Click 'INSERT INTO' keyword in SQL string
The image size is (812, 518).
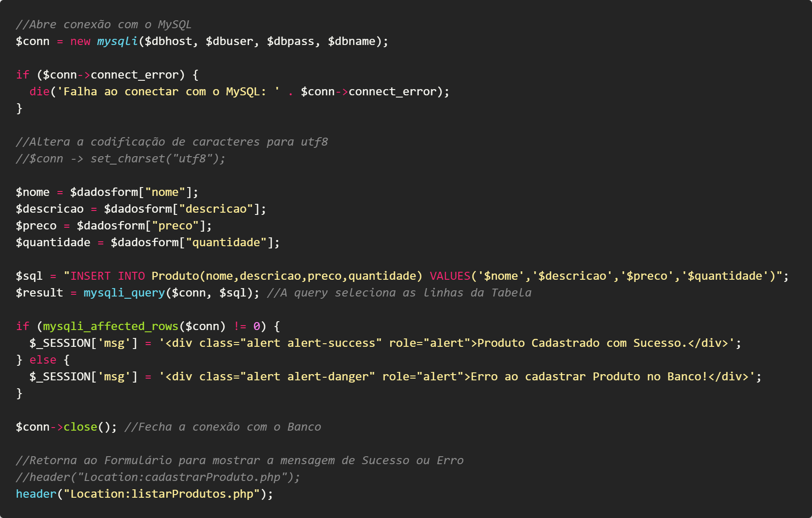(108, 276)
